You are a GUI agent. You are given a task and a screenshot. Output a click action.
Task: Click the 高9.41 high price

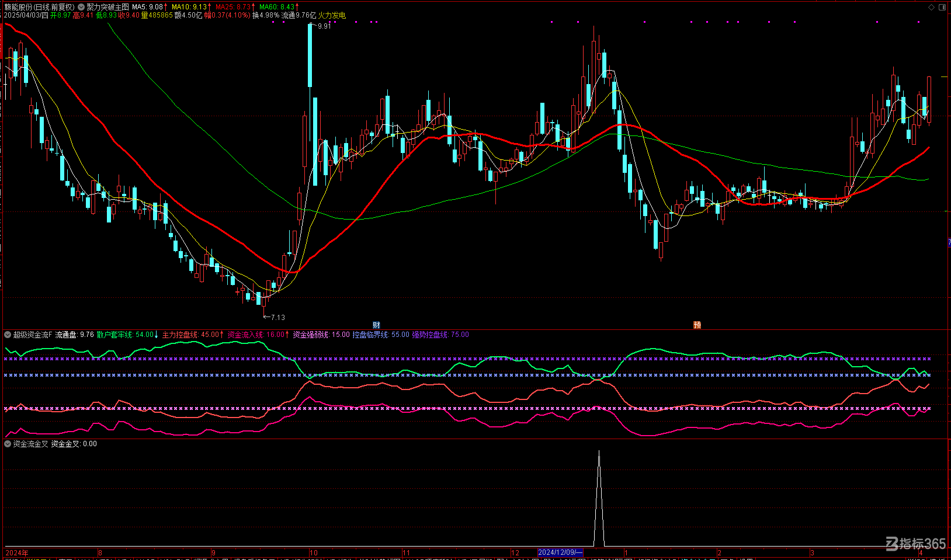point(84,15)
